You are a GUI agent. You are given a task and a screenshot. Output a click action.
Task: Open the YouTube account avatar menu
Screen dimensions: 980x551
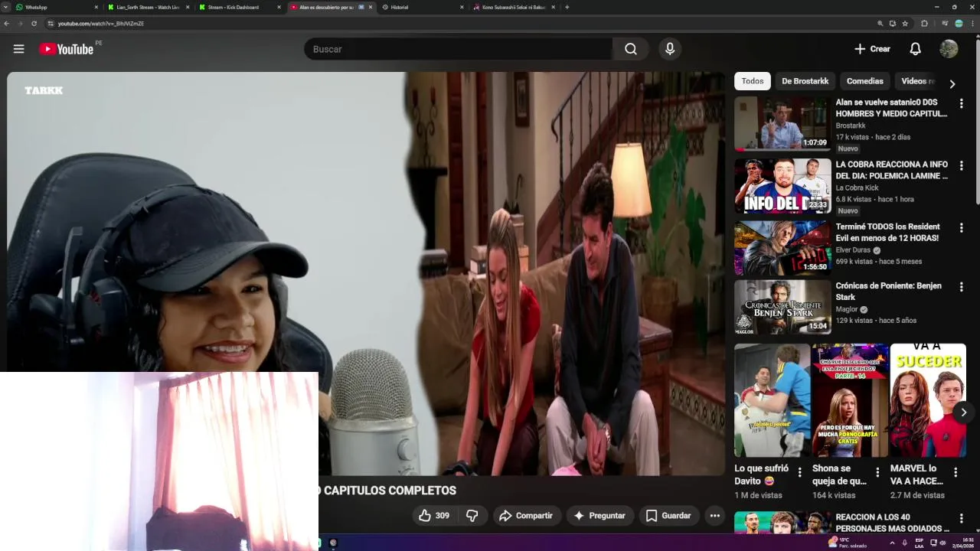point(949,49)
